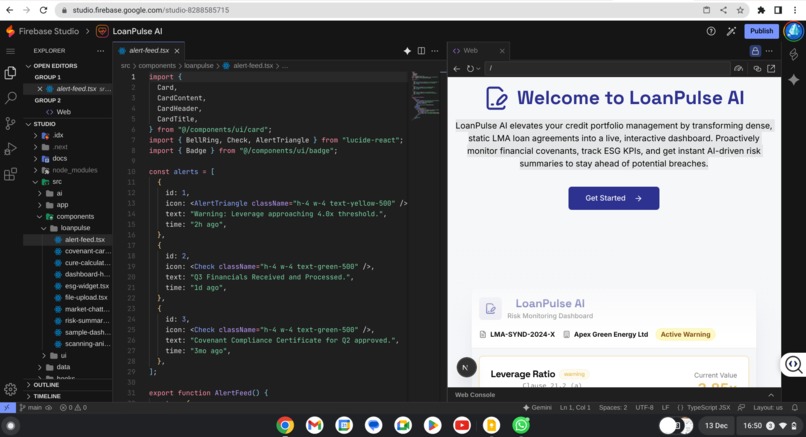806x437 pixels.
Task: Open Gmail from the shelf
Action: point(315,425)
